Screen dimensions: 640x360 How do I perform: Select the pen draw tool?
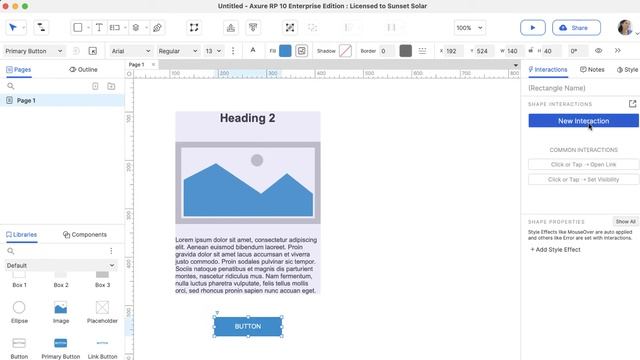[157, 27]
